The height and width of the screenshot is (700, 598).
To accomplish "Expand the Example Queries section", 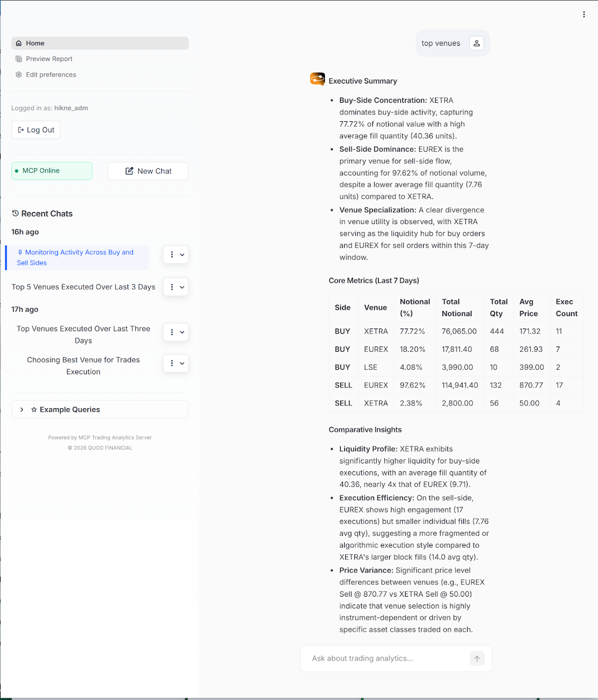I will 22,410.
